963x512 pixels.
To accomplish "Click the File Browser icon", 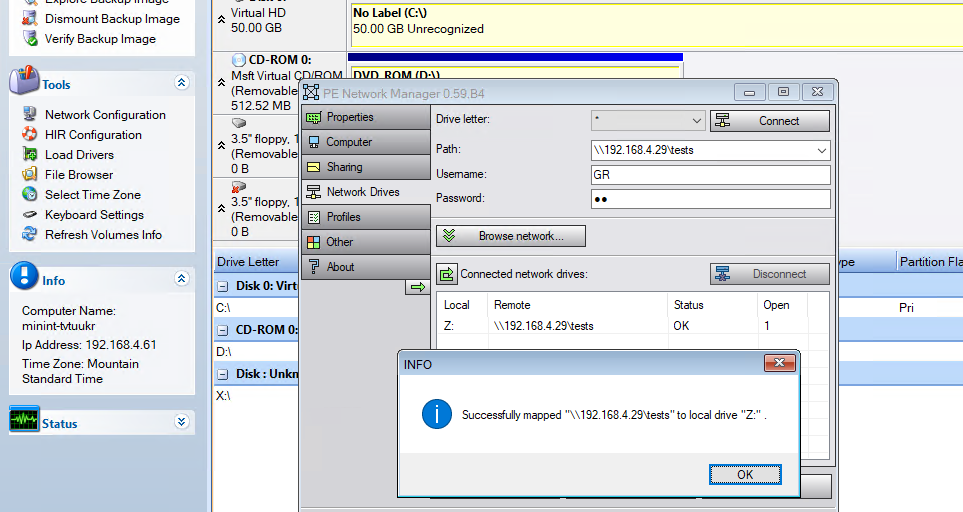I will [x=29, y=174].
